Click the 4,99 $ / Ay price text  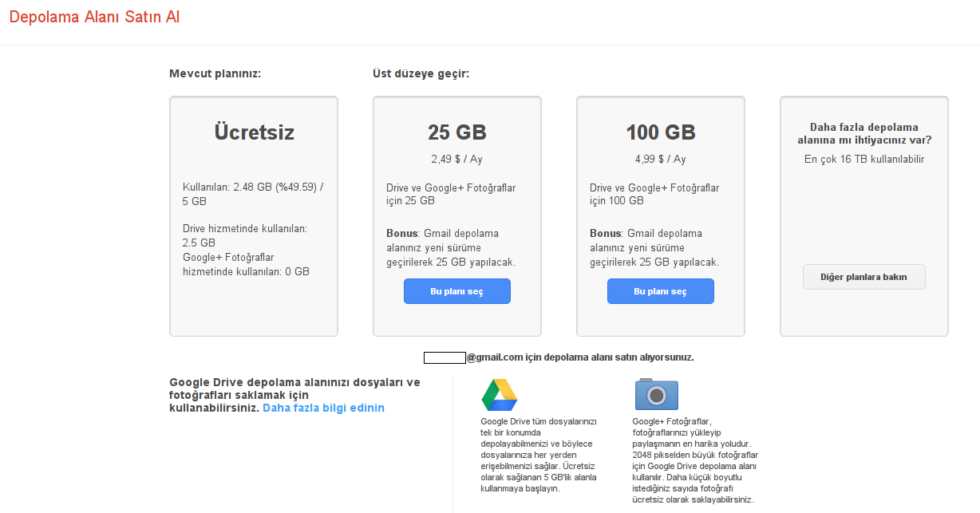[x=661, y=159]
